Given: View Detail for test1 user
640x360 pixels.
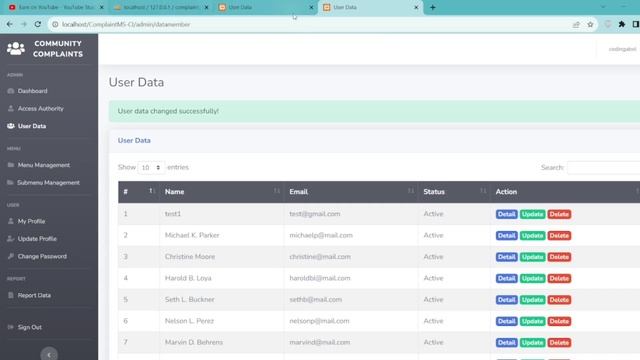Looking at the screenshot, I should click(507, 214).
